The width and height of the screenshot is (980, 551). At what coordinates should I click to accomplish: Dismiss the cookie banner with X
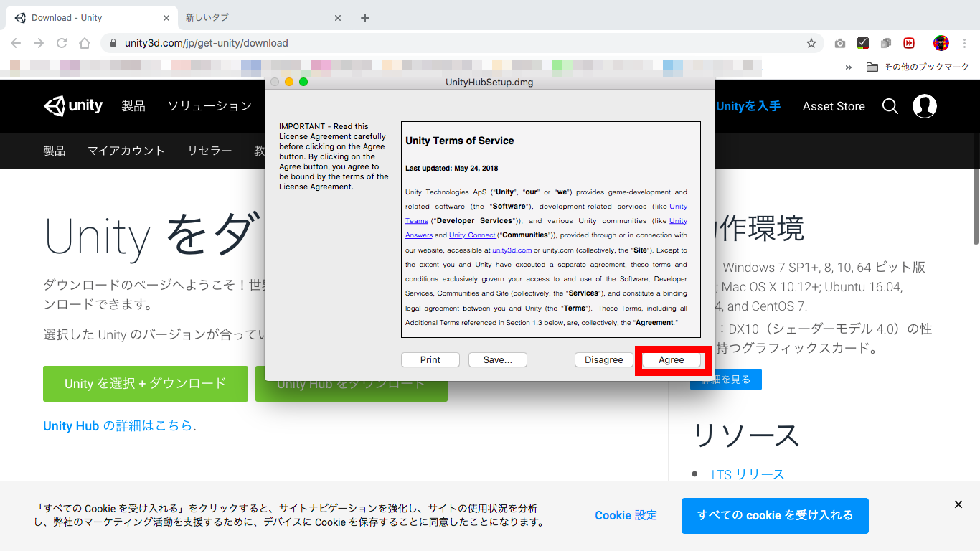(x=958, y=504)
